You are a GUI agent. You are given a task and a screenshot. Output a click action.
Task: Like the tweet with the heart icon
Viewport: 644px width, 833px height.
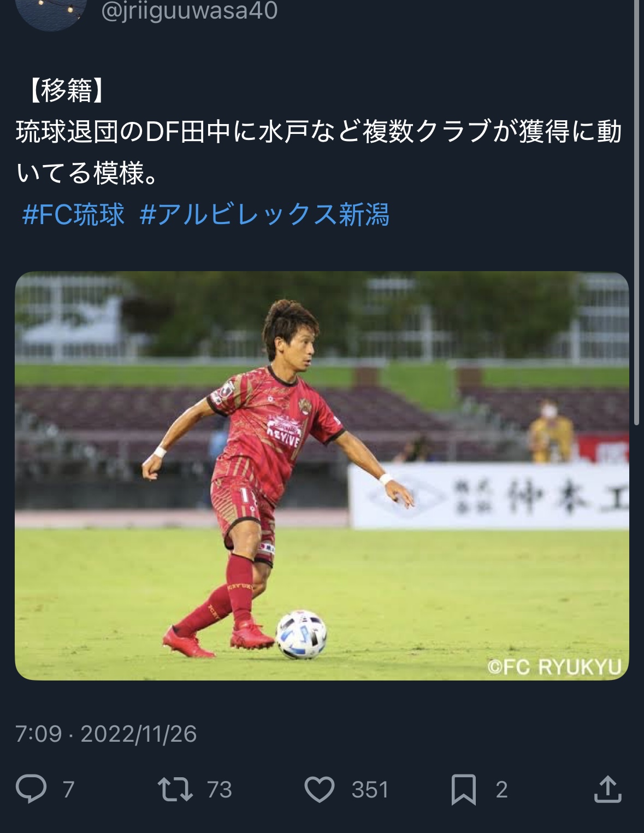click(x=319, y=790)
